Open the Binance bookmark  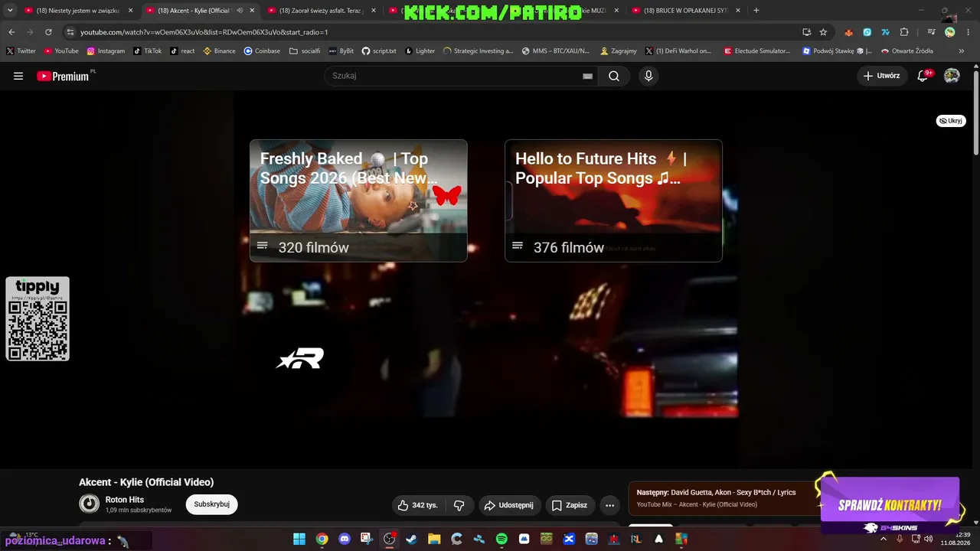pyautogui.click(x=219, y=51)
